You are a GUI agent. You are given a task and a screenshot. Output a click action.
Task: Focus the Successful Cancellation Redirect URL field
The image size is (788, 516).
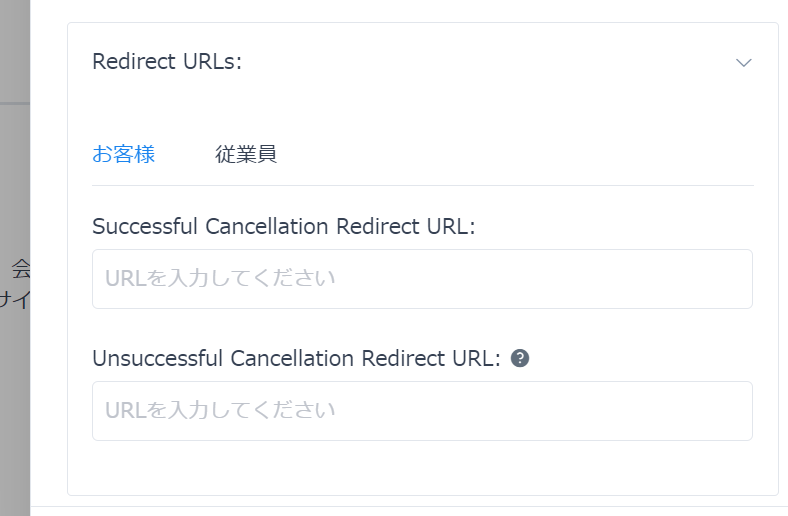click(422, 279)
